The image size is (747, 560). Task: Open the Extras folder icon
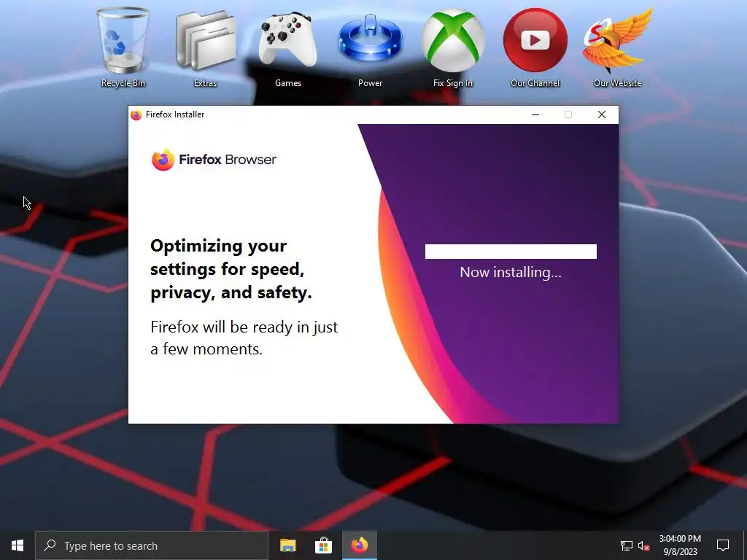[205, 47]
